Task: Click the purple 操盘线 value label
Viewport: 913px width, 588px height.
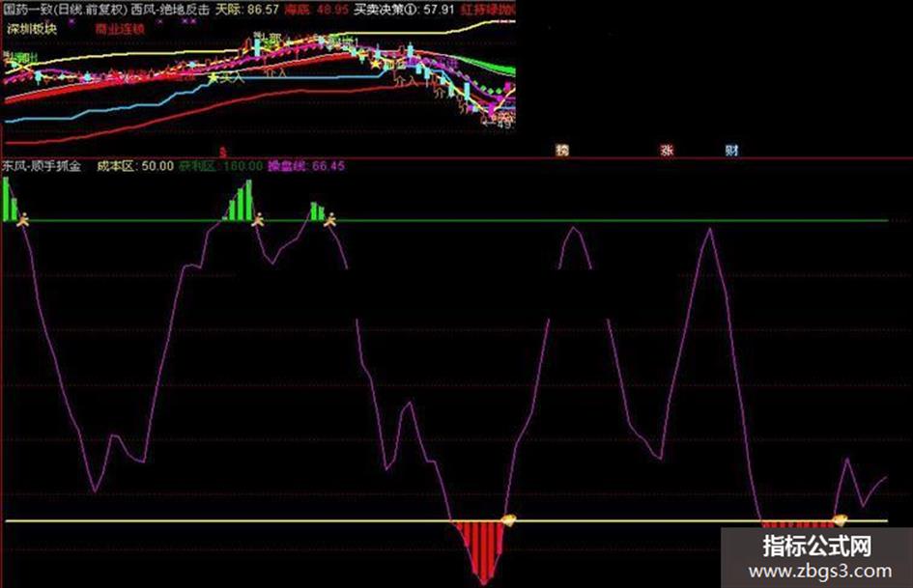Action: pos(306,166)
